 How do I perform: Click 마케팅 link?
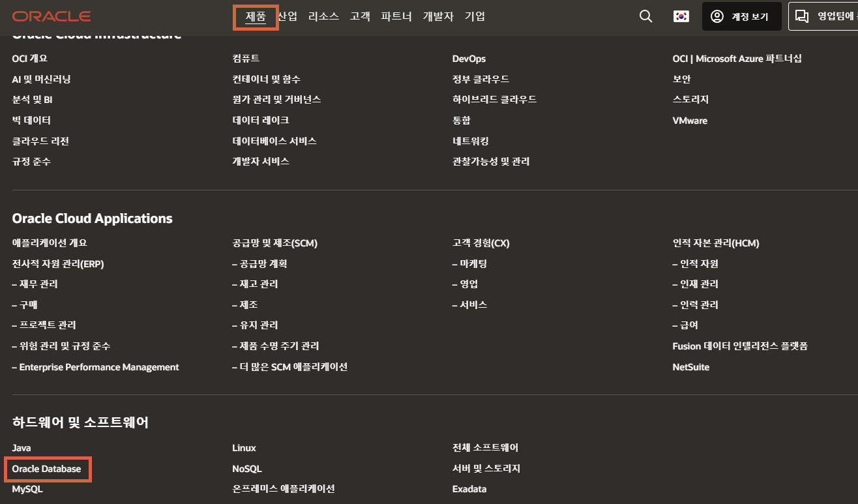pyautogui.click(x=470, y=264)
